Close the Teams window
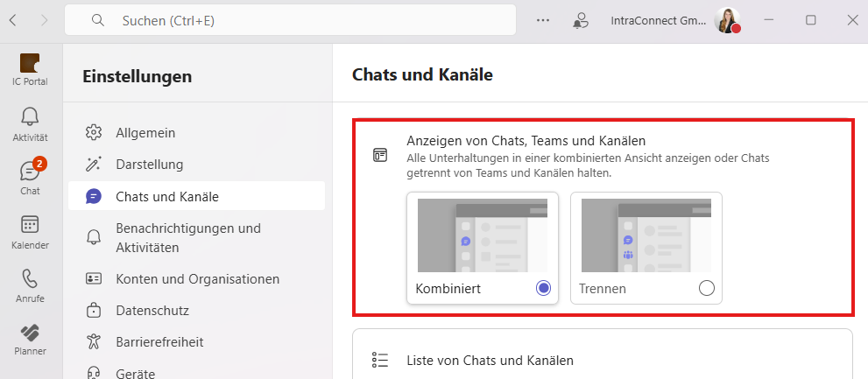The width and height of the screenshot is (868, 379). pyautogui.click(x=852, y=20)
